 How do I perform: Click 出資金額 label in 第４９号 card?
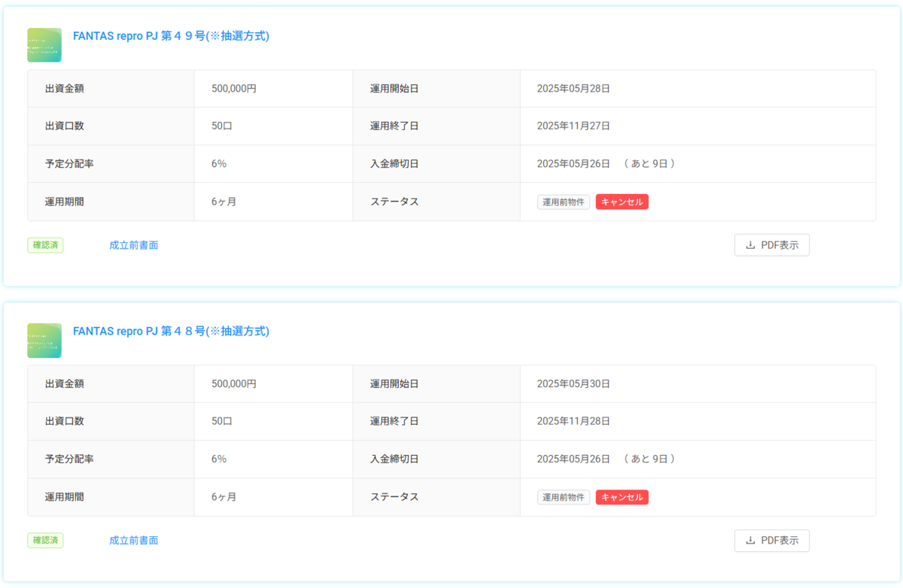point(65,89)
